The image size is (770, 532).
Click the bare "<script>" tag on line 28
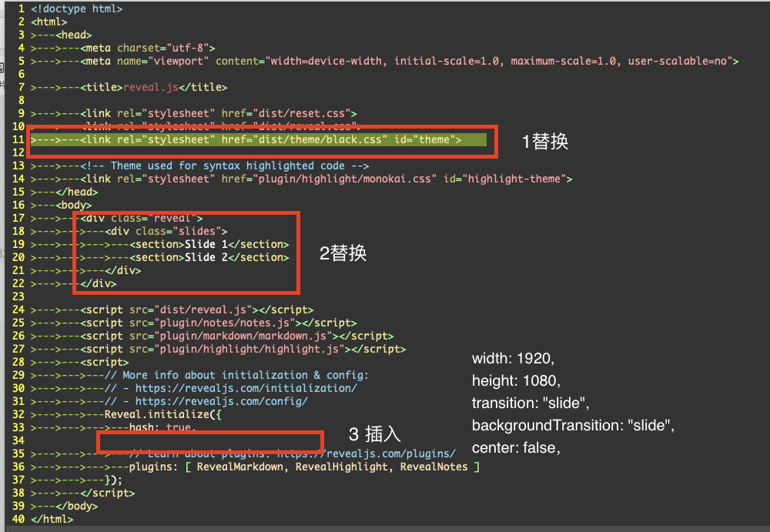point(105,363)
